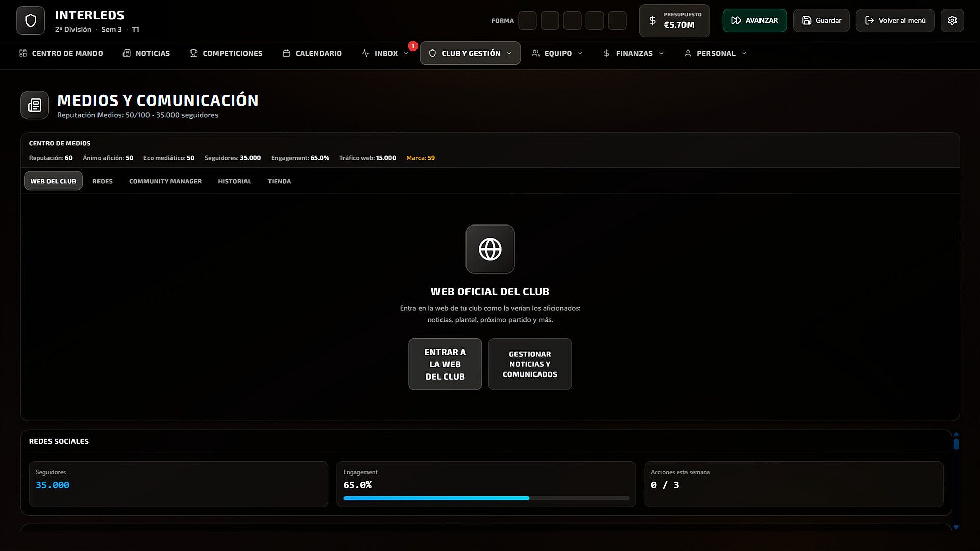Expand the Club y Gestión dropdown
The width and height of the screenshot is (980, 551).
470,53
